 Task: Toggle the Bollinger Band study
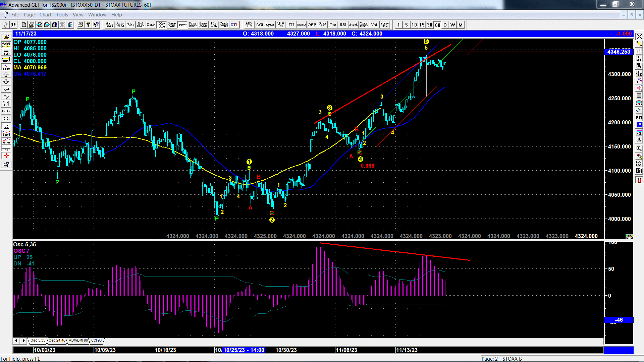click(x=141, y=25)
